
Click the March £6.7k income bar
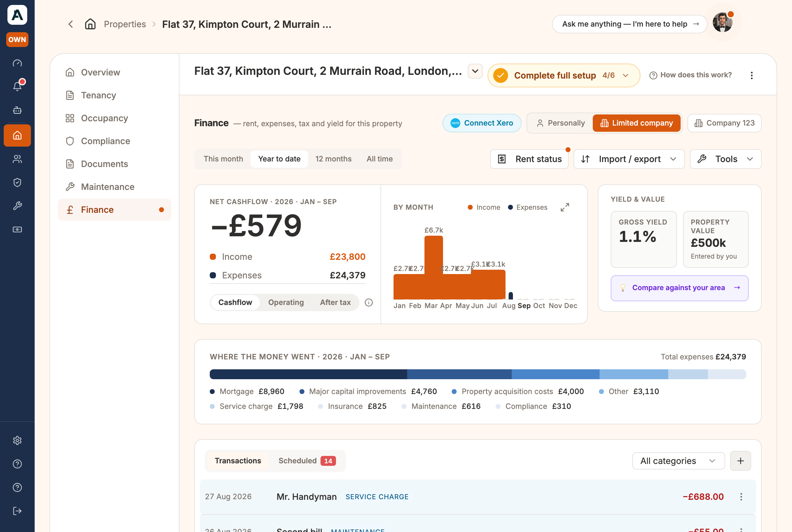tap(434, 268)
